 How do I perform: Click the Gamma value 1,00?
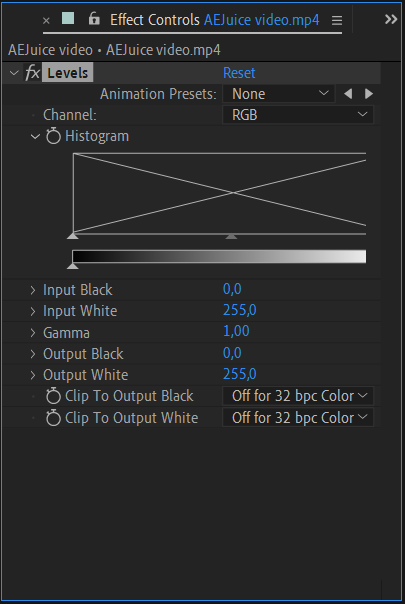click(x=236, y=331)
